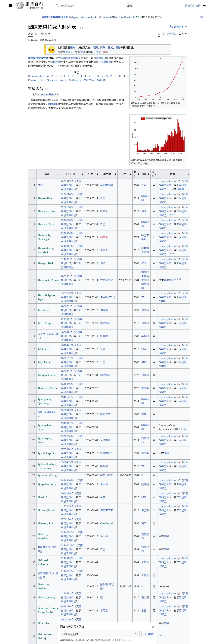Image resolution: width=215 pixels, height=644 pixels.
Task: Open the Agzamov, Georgy player link
Action: coord(48,475)
